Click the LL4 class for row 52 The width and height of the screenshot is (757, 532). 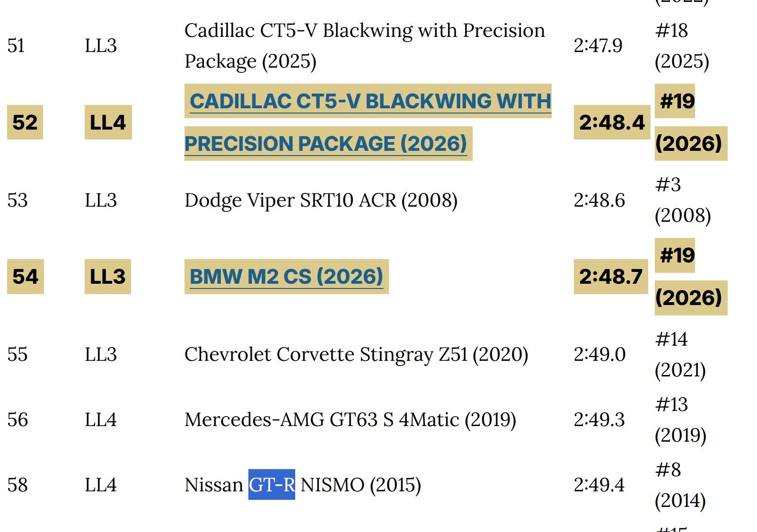click(108, 122)
